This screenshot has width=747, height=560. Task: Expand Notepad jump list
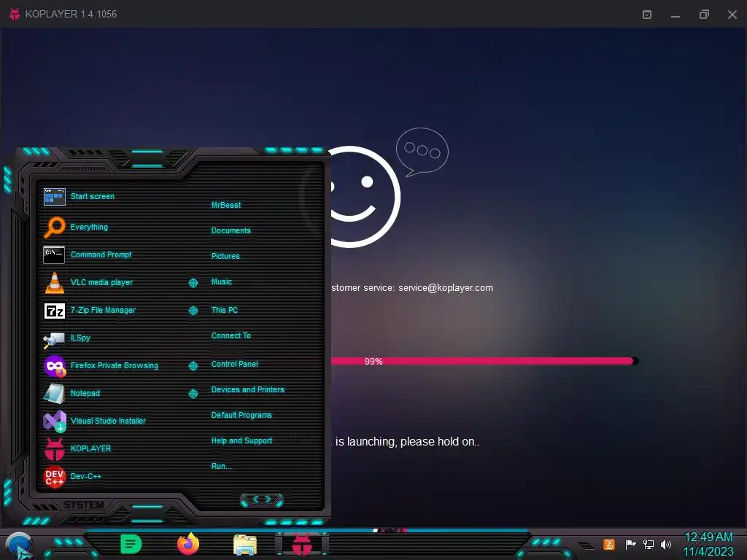tap(193, 393)
